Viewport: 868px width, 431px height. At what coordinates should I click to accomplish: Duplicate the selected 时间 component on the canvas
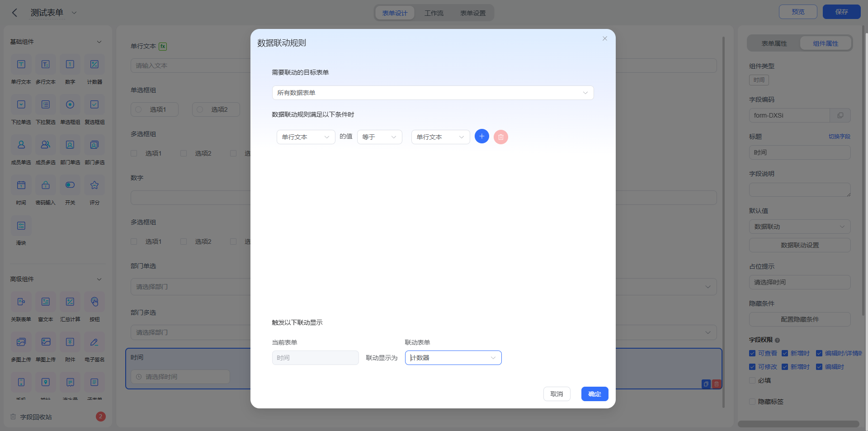click(x=706, y=384)
